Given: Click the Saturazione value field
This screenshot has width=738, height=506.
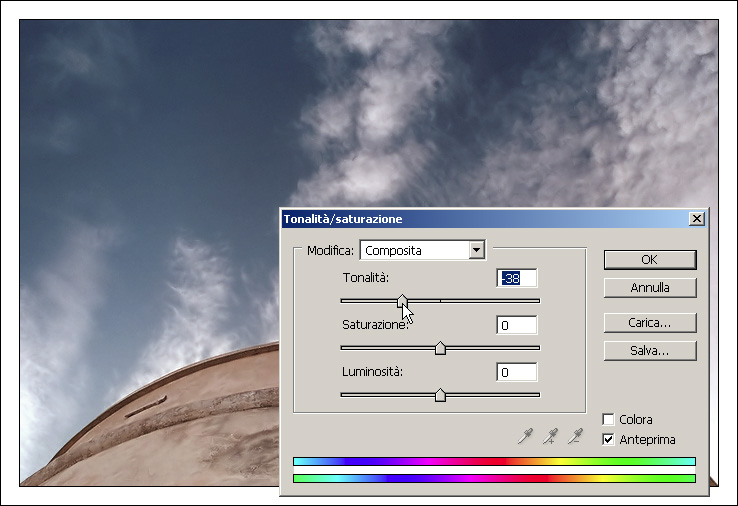Looking at the screenshot, I should [516, 325].
